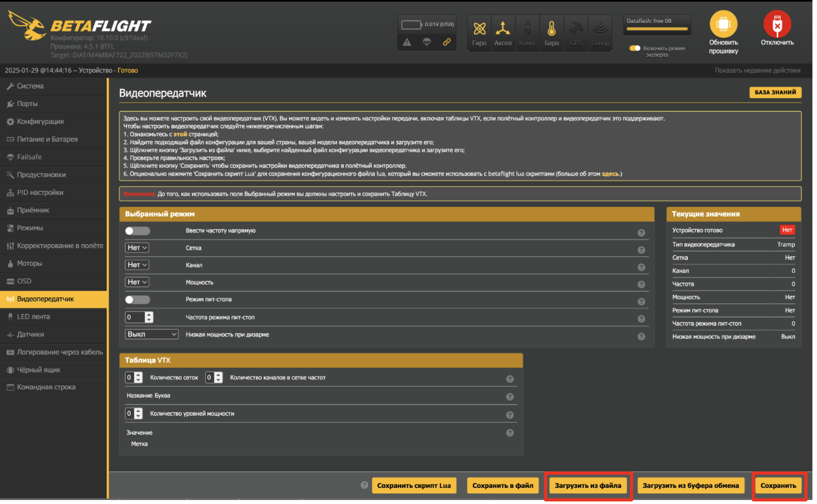Image resolution: width=817 pixels, height=504 pixels.
Task: Click the Gyro sensor icon
Action: (479, 29)
